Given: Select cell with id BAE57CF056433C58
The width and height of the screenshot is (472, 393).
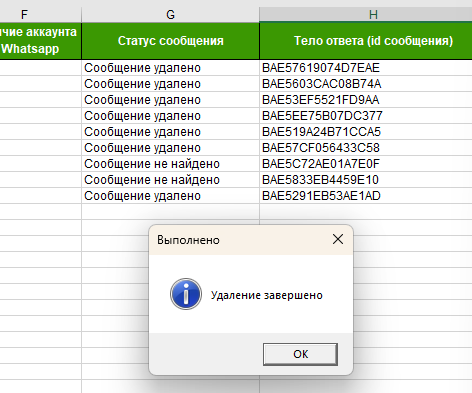Looking at the screenshot, I should pos(366,148).
